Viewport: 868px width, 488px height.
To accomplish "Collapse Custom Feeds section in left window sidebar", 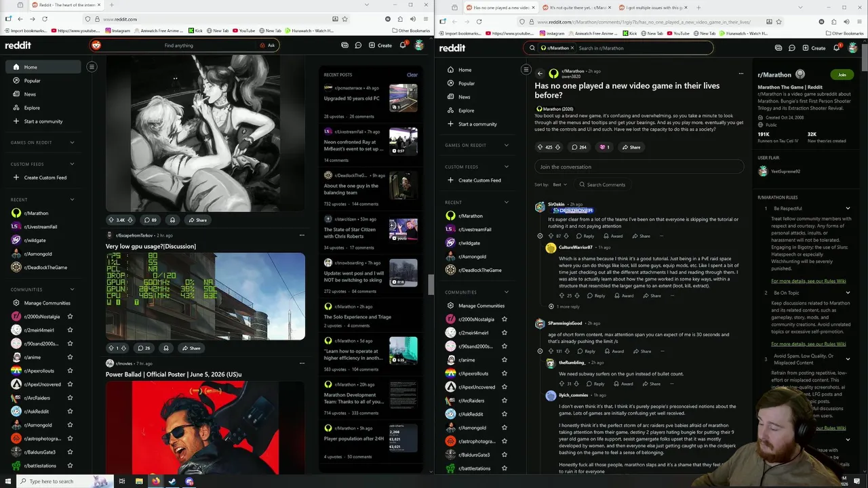I will click(x=72, y=164).
